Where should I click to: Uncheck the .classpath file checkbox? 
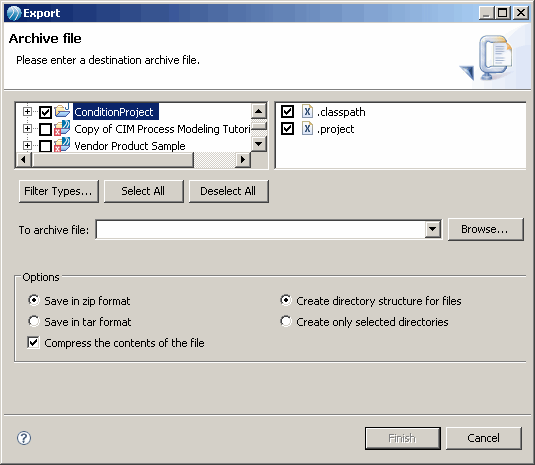click(287, 111)
